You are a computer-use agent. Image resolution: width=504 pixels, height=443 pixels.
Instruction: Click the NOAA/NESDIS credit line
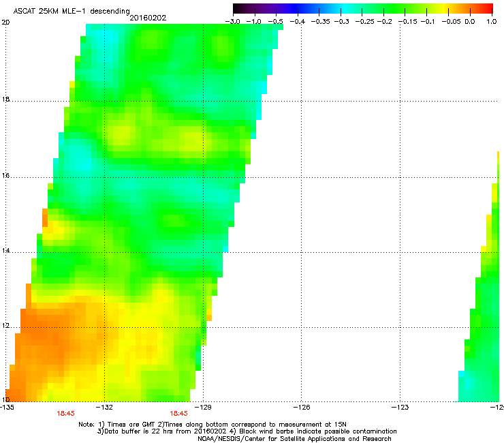click(294, 439)
